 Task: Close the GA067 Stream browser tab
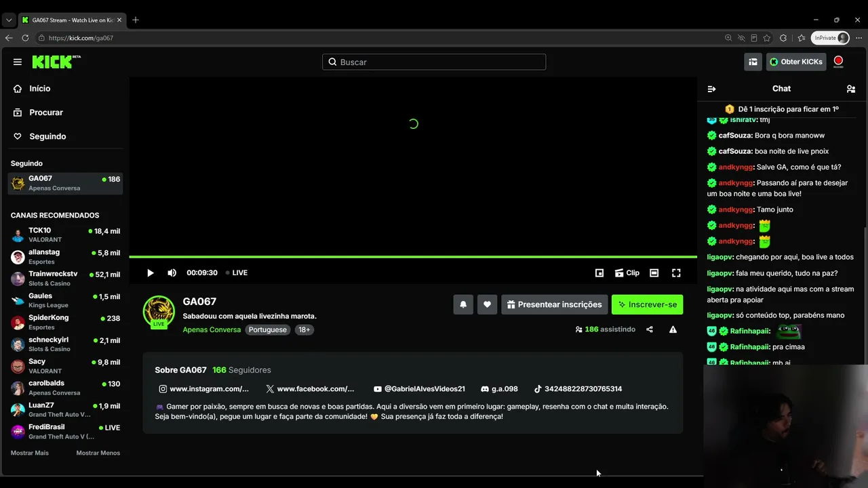point(119,20)
